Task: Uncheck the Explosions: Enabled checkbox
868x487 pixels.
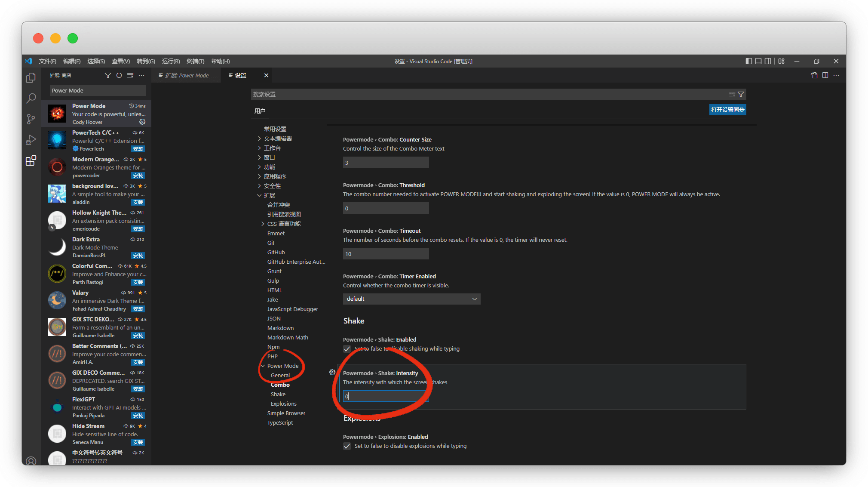Action: coord(347,446)
